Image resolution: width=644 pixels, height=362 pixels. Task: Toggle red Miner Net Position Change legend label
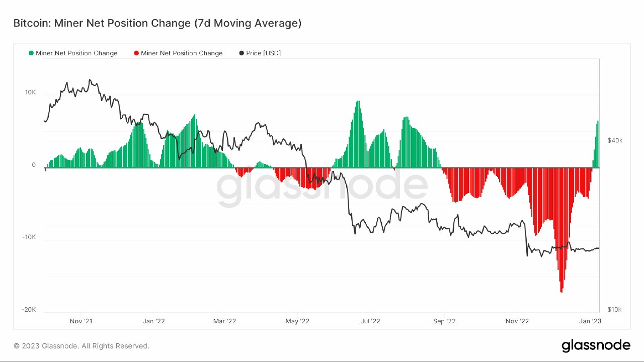pyautogui.click(x=182, y=53)
